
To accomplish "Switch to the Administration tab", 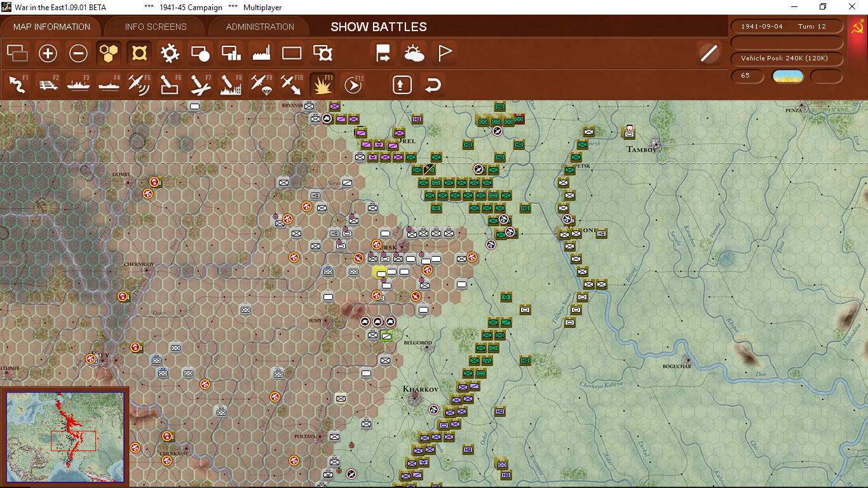I will pos(260,27).
